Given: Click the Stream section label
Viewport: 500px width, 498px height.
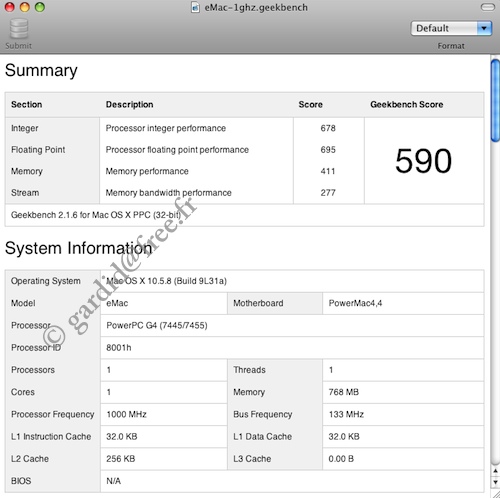Looking at the screenshot, I should pos(25,193).
